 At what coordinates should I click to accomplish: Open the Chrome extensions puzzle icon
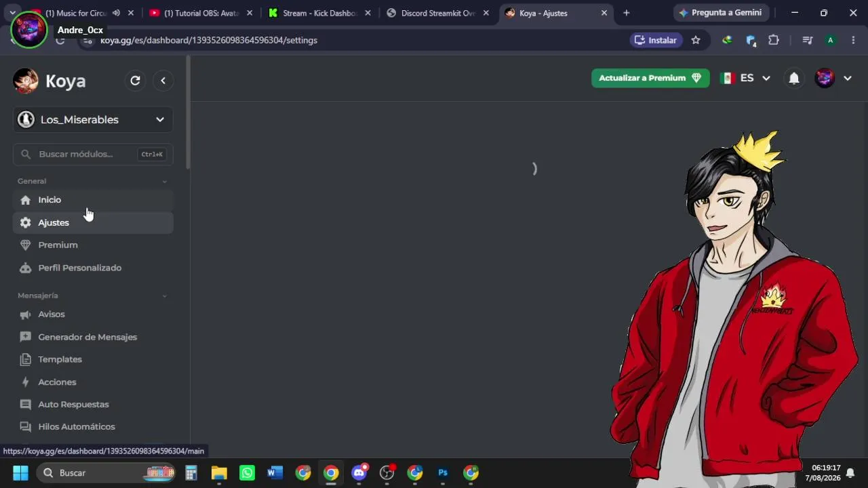tap(774, 40)
